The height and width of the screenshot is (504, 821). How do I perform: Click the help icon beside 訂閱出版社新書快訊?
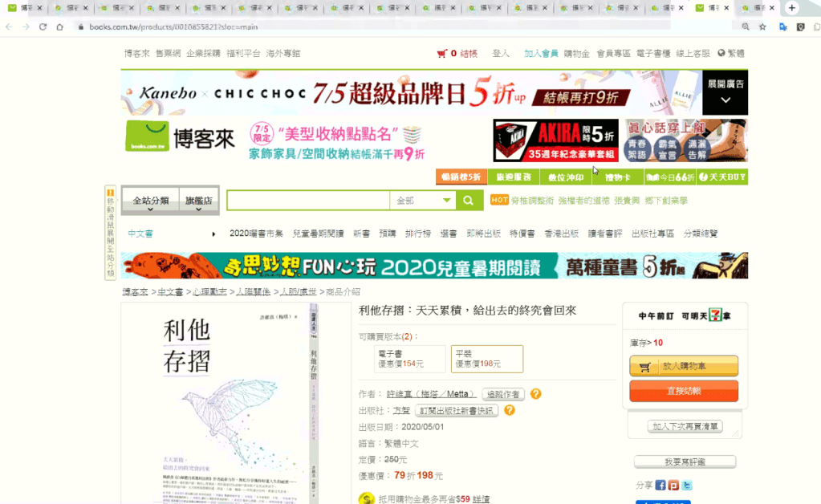tap(509, 411)
